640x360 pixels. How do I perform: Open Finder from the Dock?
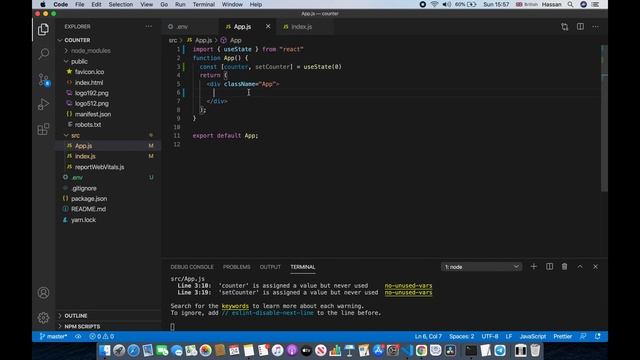(x=104, y=351)
